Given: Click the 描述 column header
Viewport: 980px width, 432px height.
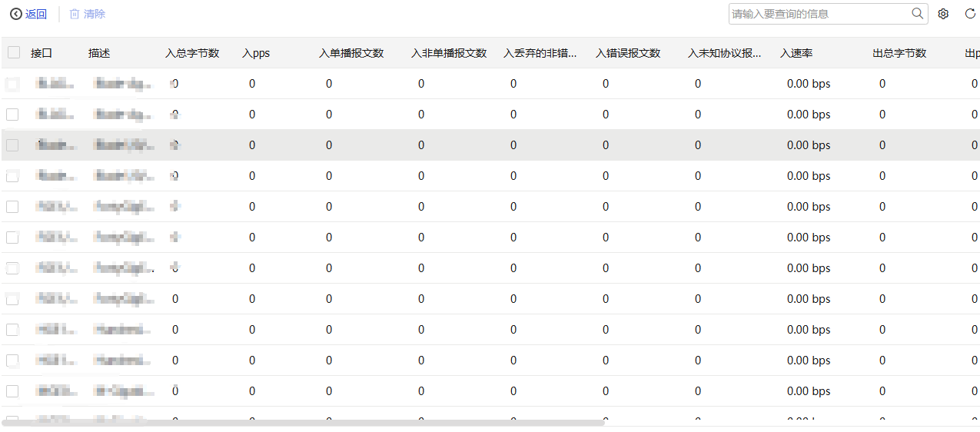Looking at the screenshot, I should click(99, 53).
